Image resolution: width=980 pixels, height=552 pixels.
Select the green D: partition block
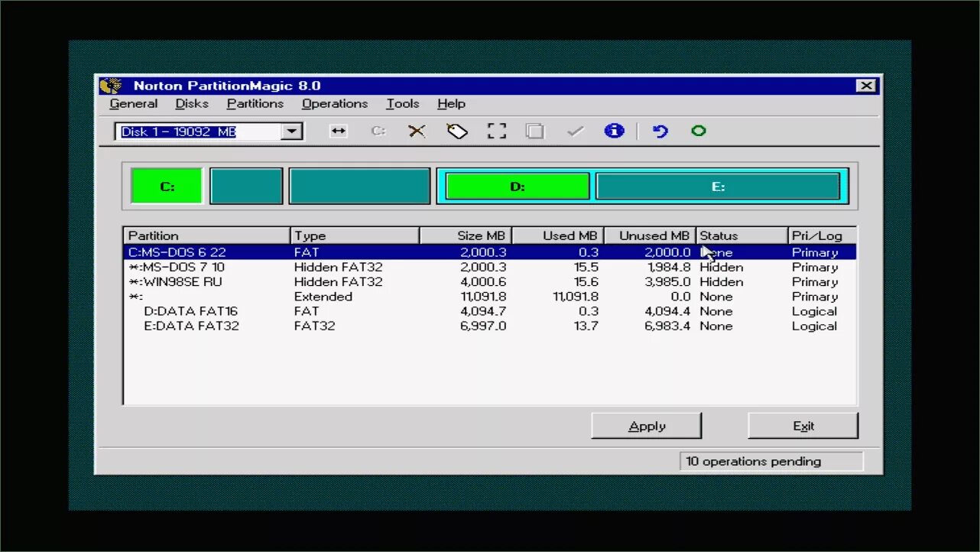(x=518, y=187)
